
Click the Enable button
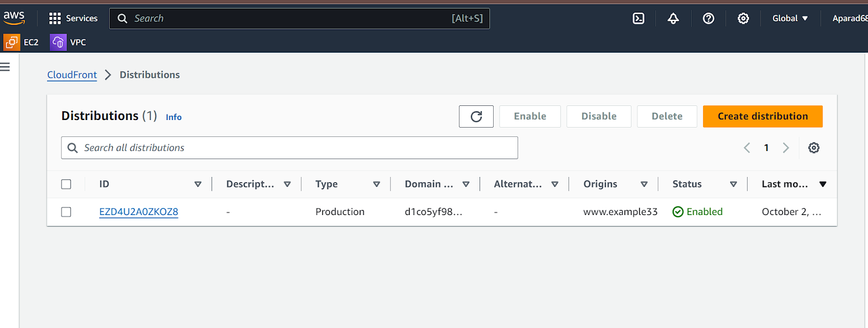(530, 116)
